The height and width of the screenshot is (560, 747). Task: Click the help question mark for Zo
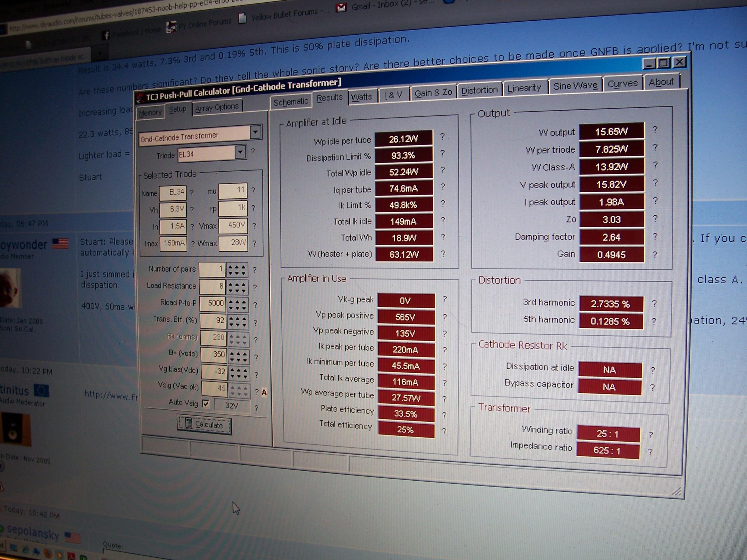(x=655, y=219)
